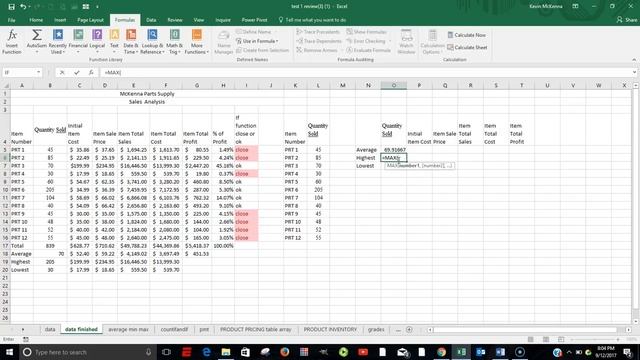Open Calculation Options

pos(432,42)
